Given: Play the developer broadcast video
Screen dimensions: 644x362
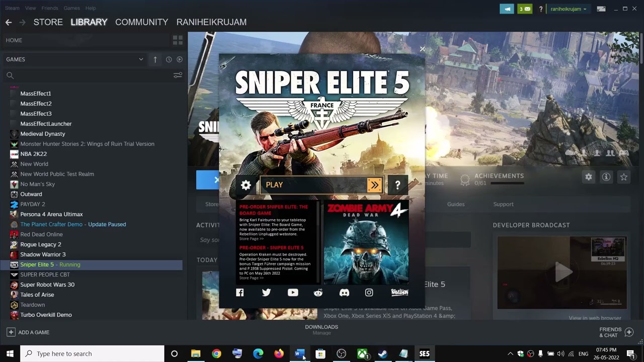Looking at the screenshot, I should click(x=562, y=273).
